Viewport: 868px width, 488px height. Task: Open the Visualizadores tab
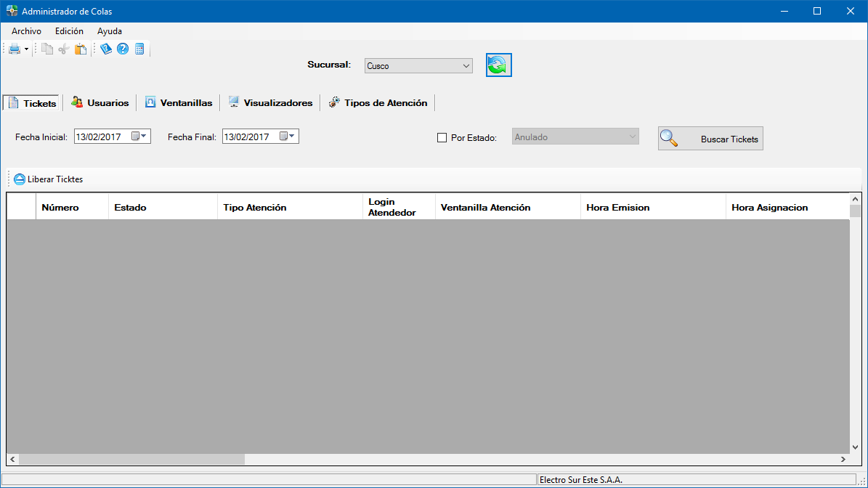coord(270,103)
